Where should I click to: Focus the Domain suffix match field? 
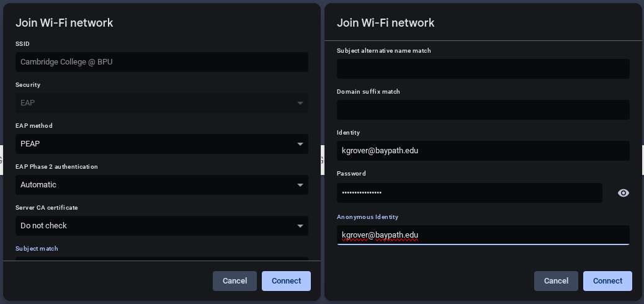pyautogui.click(x=483, y=110)
